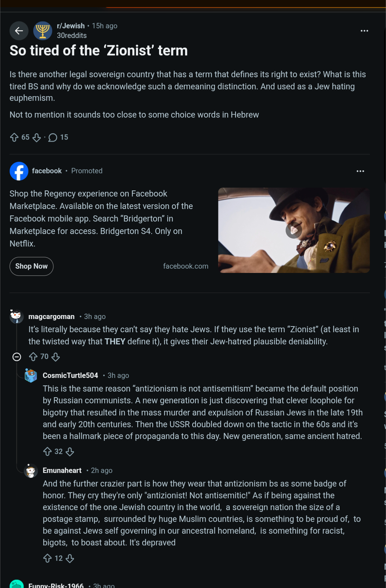The width and height of the screenshot is (386, 588).
Task: Downvote Emunaheart's comment
Action: coord(70,558)
